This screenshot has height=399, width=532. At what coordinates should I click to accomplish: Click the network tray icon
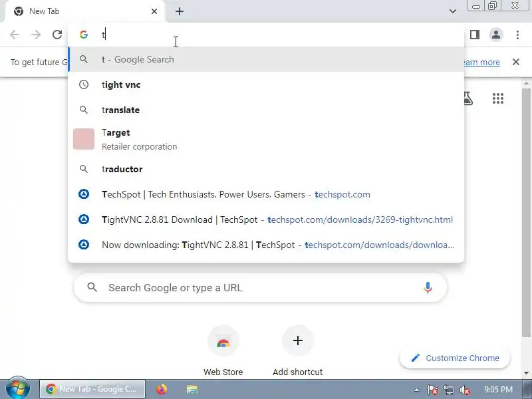tap(449, 390)
